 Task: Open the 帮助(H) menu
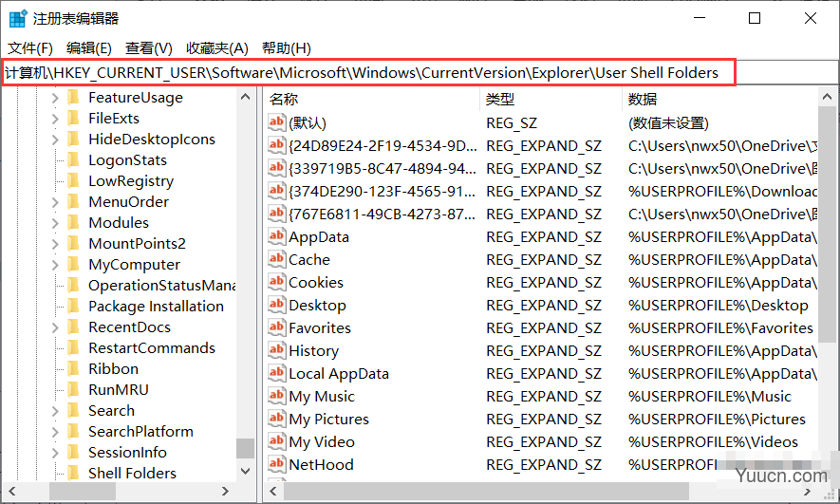click(286, 48)
